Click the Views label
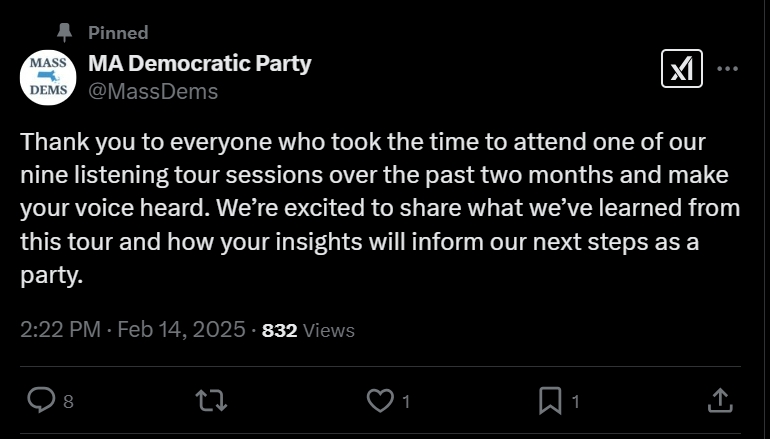Viewport: 770px width, 439px height. pos(328,330)
